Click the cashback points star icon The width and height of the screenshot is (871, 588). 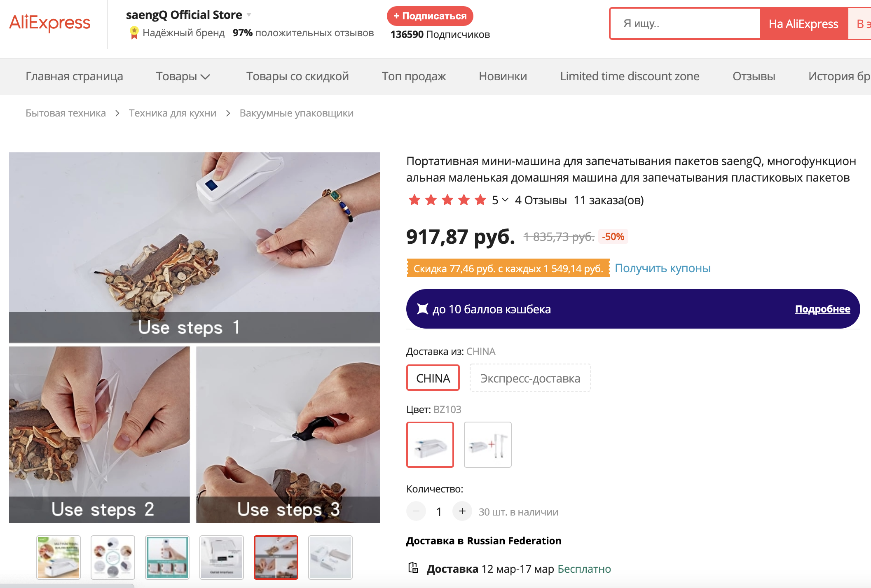pyautogui.click(x=423, y=309)
